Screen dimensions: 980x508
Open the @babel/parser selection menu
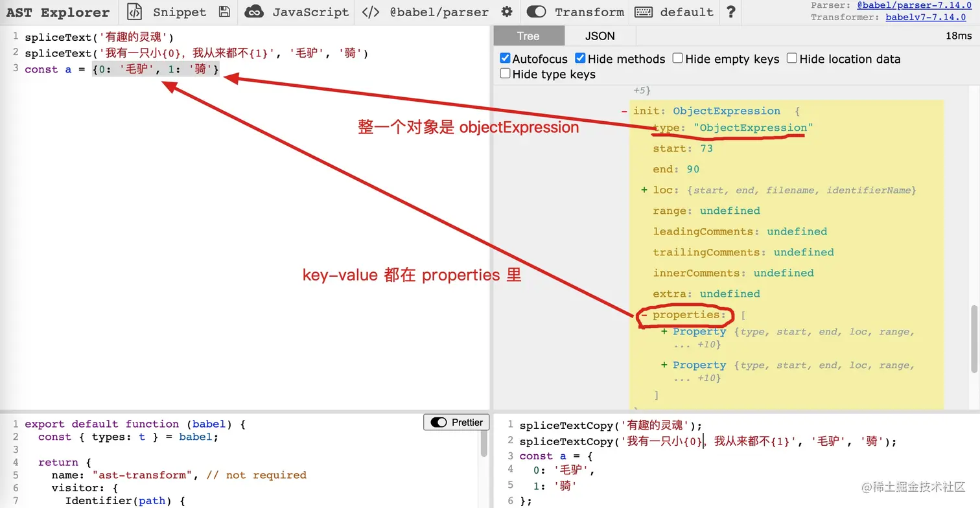[439, 12]
